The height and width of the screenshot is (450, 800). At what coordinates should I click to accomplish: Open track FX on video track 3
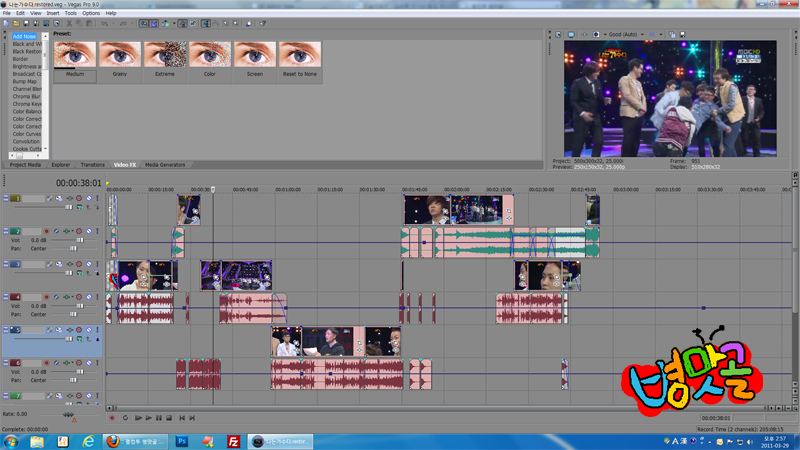pos(59,264)
